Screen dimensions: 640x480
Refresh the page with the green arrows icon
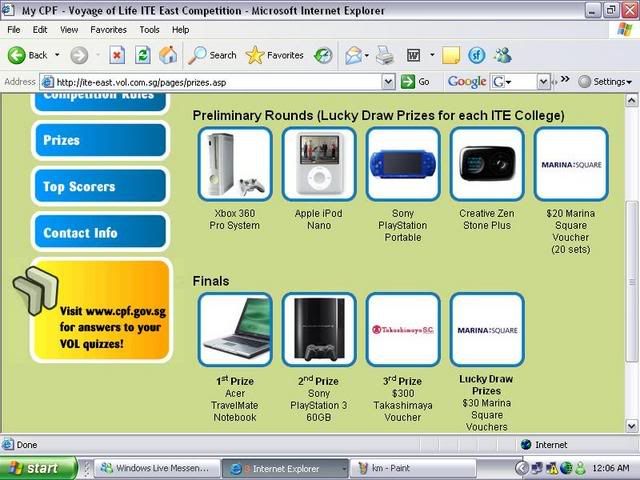click(142, 55)
